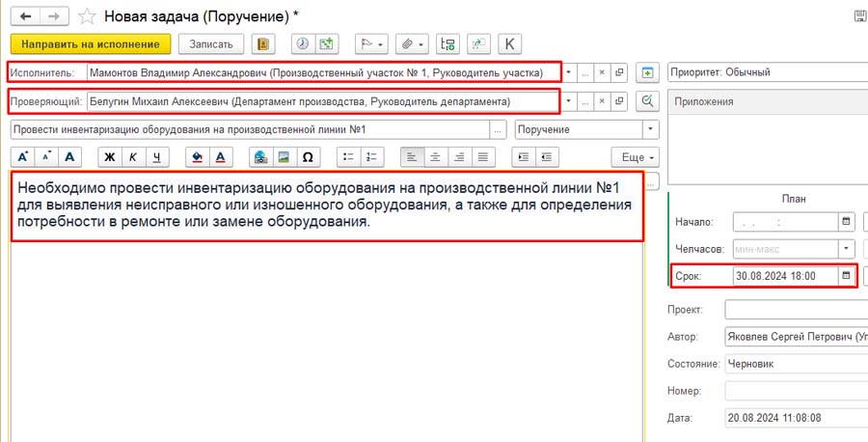Insert picture with image icon
The height and width of the screenshot is (442, 868).
coord(284,157)
